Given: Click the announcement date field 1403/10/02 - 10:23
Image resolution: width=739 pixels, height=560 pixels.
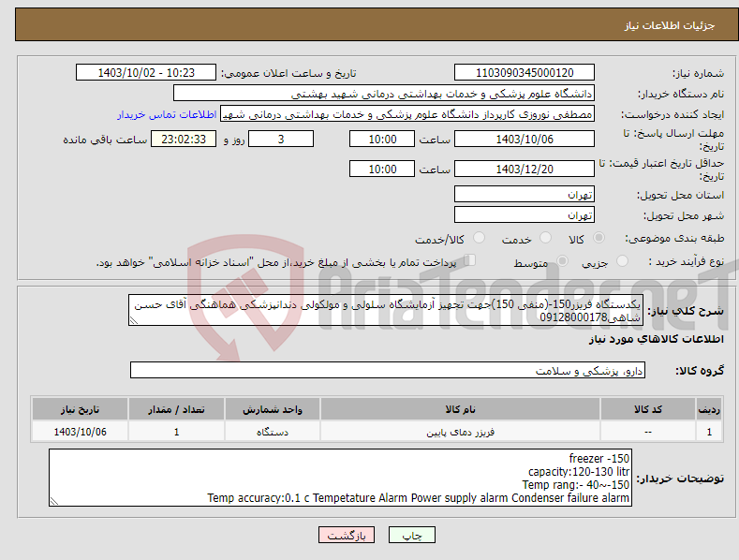Looking at the screenshot, I should [x=146, y=73].
